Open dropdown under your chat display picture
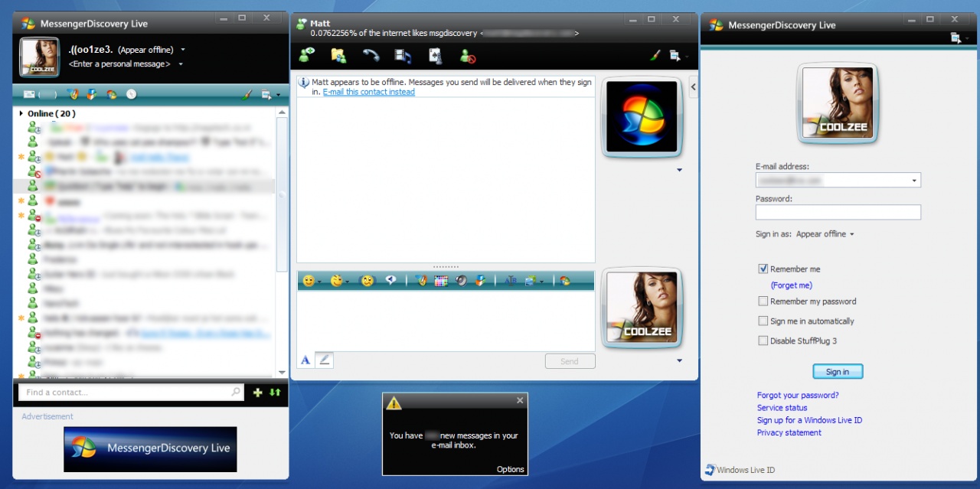 pos(679,360)
